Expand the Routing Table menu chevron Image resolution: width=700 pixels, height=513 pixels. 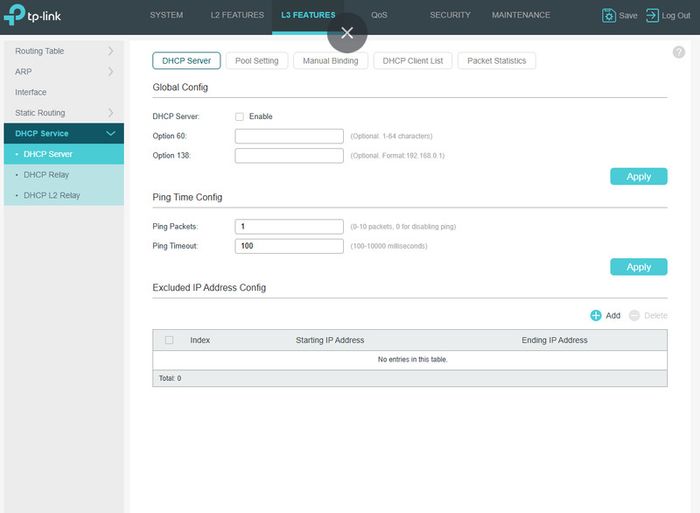tap(110, 51)
